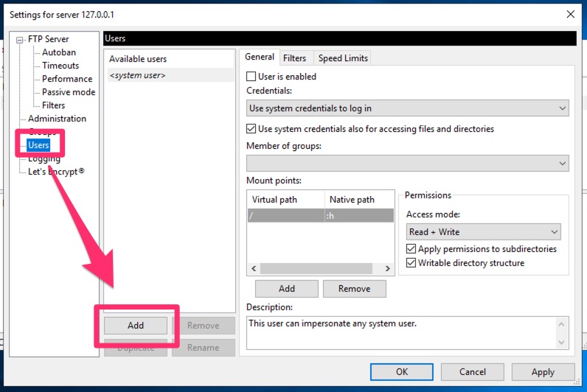
Task: Open the Passive mode settings page
Action: pyautogui.click(x=68, y=92)
